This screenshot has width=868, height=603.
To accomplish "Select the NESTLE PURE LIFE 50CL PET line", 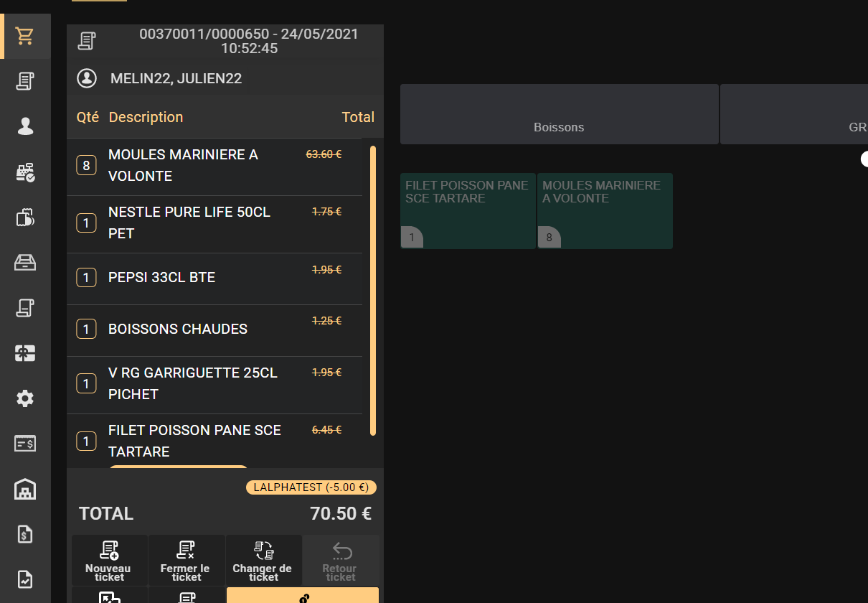I will click(214, 224).
